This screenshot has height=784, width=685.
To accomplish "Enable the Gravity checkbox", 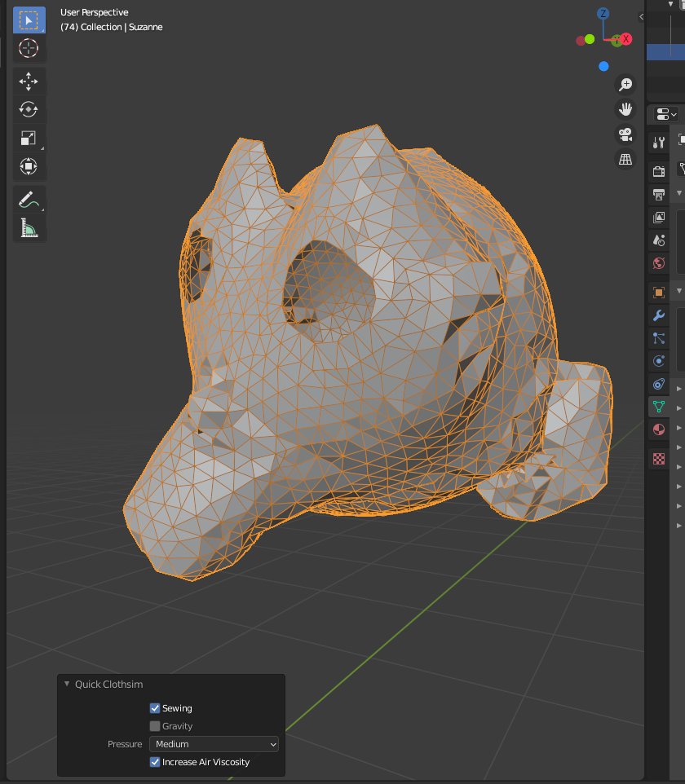I will click(x=155, y=726).
